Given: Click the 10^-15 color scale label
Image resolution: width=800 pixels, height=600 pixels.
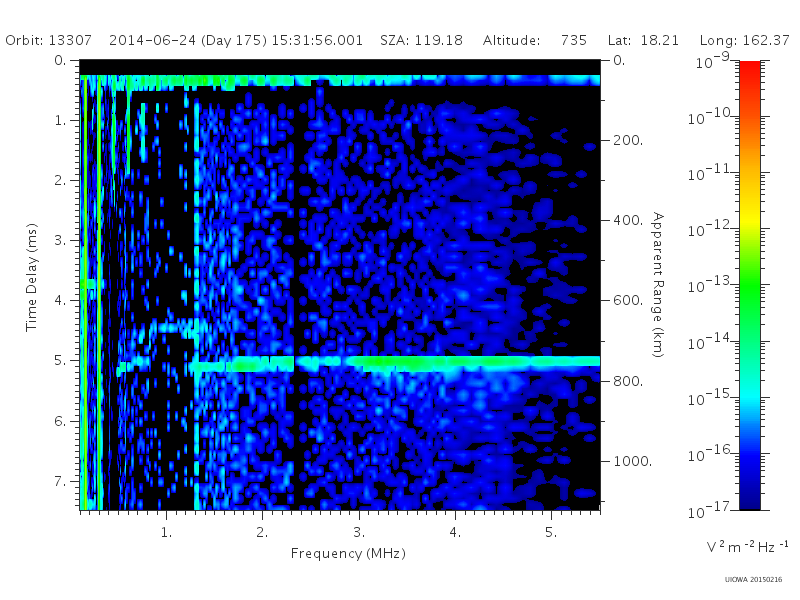Looking at the screenshot, I should [711, 398].
